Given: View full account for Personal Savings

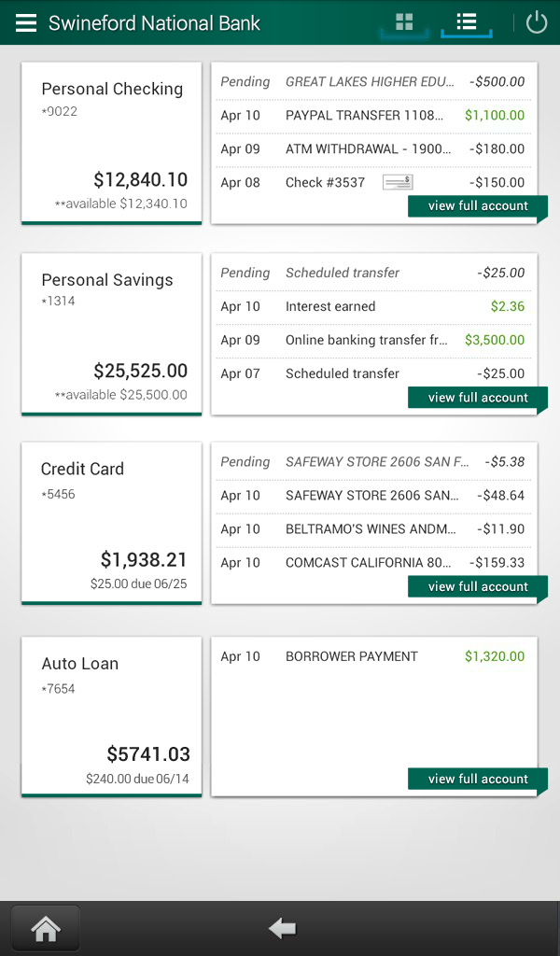Looking at the screenshot, I should click(478, 398).
